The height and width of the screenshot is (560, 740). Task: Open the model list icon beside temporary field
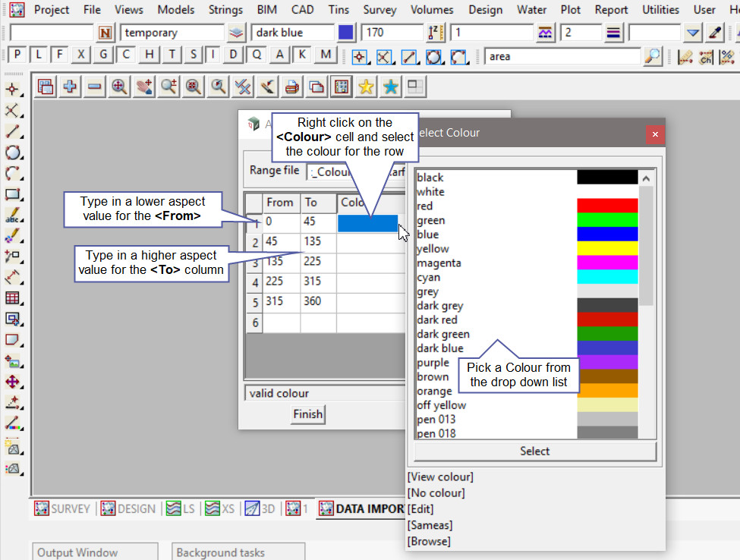(x=237, y=33)
